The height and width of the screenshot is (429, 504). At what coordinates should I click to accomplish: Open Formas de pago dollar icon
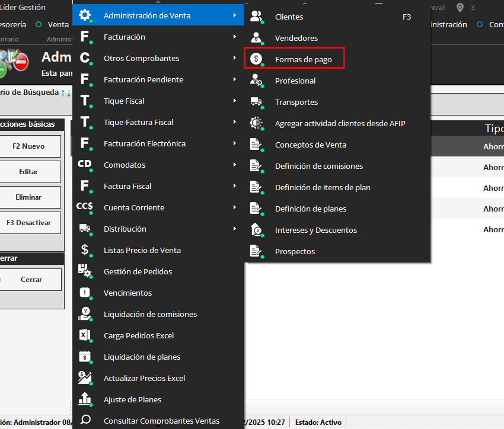click(256, 59)
